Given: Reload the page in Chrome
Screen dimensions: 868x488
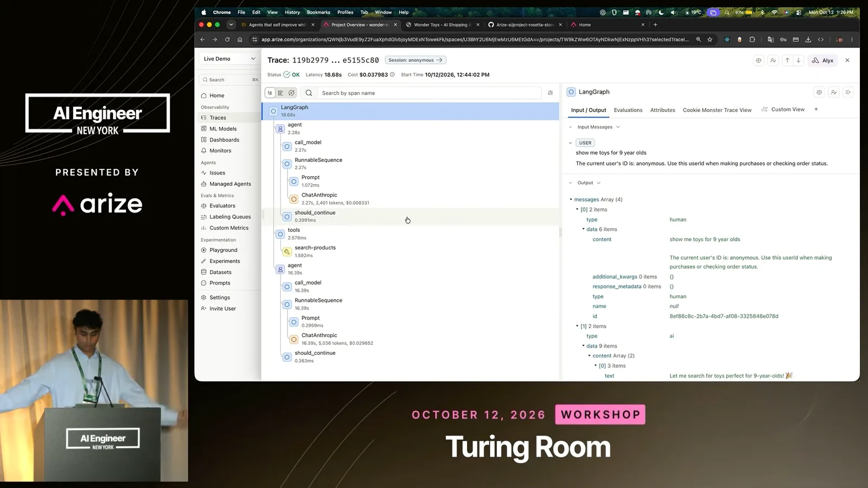Looking at the screenshot, I should (x=227, y=40).
